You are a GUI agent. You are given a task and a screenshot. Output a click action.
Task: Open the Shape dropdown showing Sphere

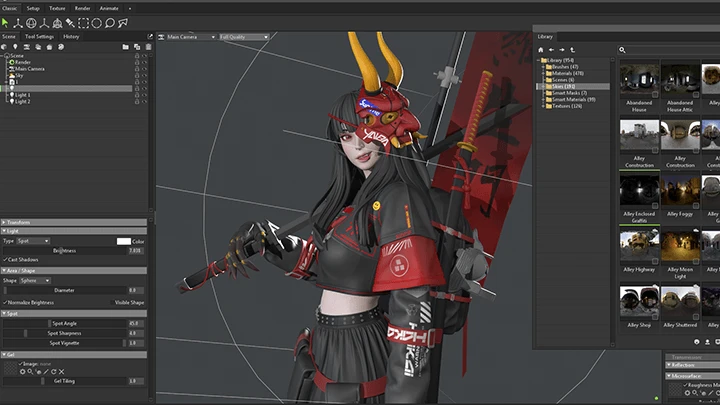pyautogui.click(x=35, y=281)
